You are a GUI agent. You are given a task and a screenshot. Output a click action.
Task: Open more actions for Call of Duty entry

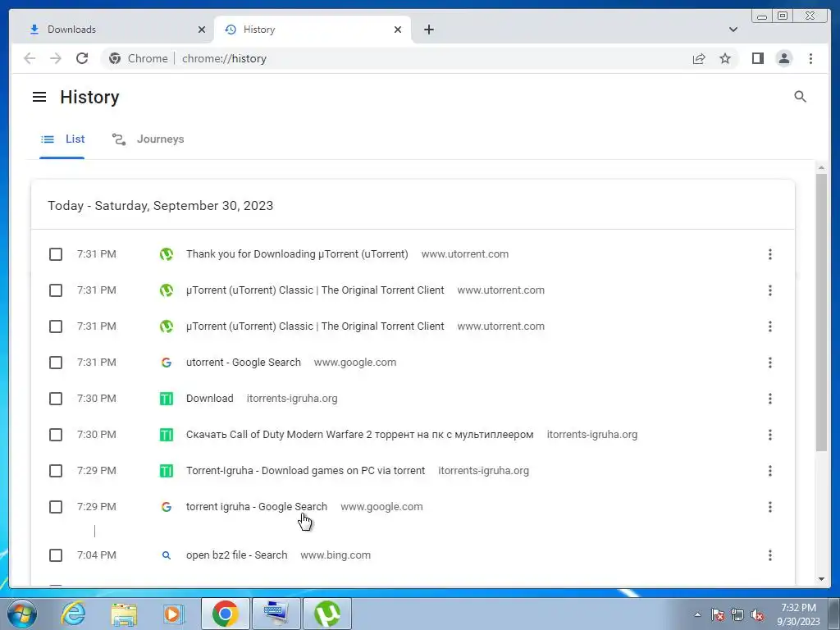point(769,435)
